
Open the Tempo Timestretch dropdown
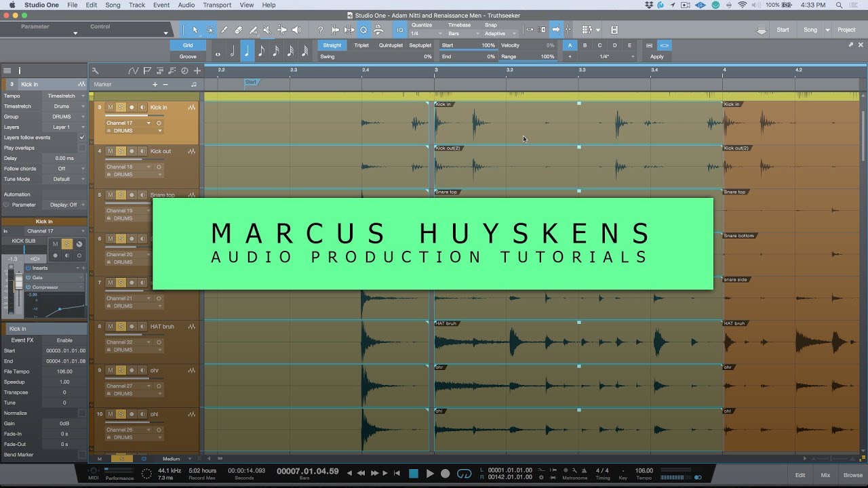[x=63, y=96]
